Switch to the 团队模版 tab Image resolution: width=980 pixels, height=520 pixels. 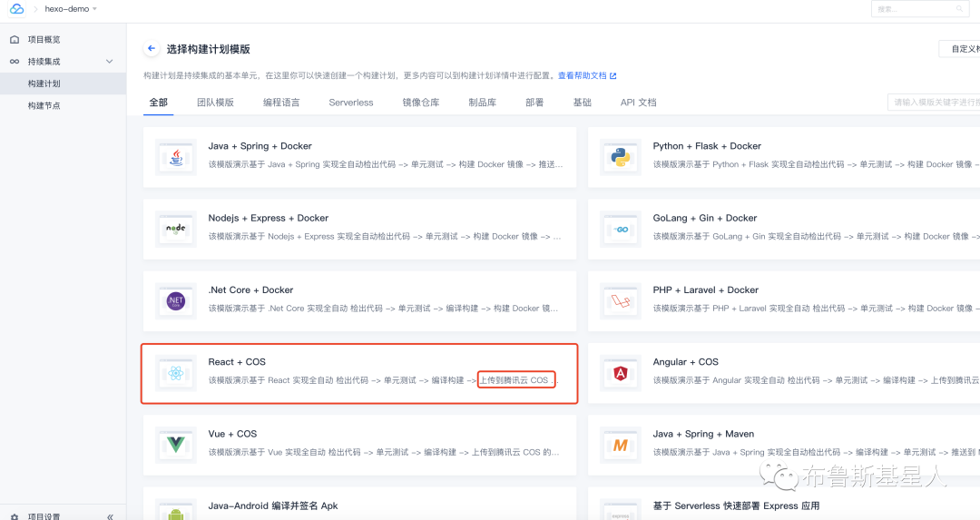216,102
